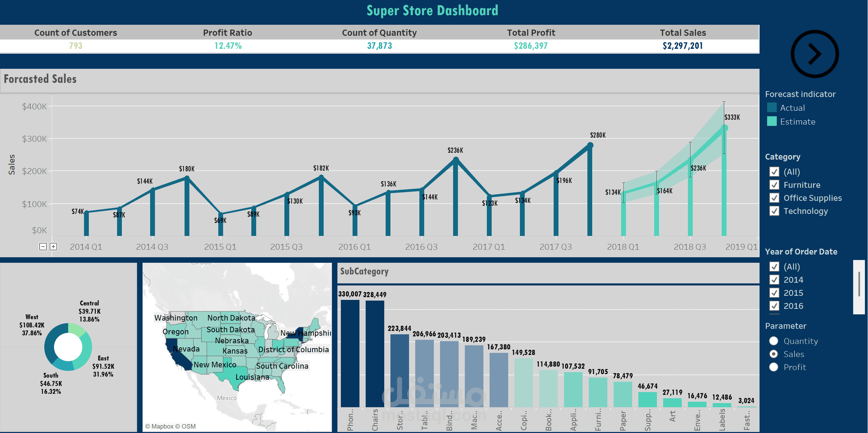Uncheck the Furniture category checkbox
Screen dimensions: 868x433
tap(774, 185)
